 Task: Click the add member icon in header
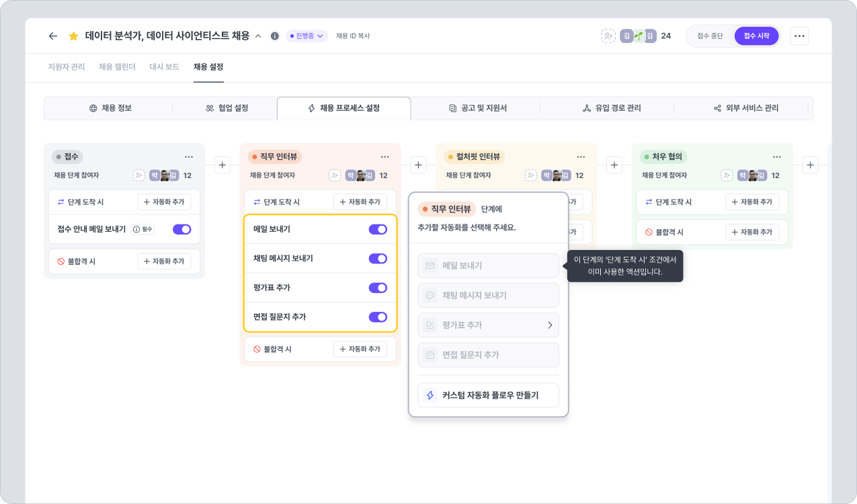pos(608,36)
